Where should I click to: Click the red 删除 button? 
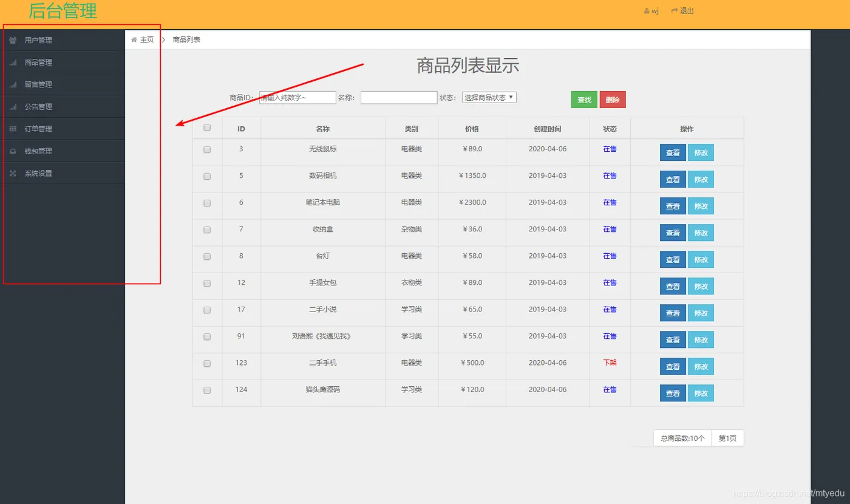tap(613, 100)
